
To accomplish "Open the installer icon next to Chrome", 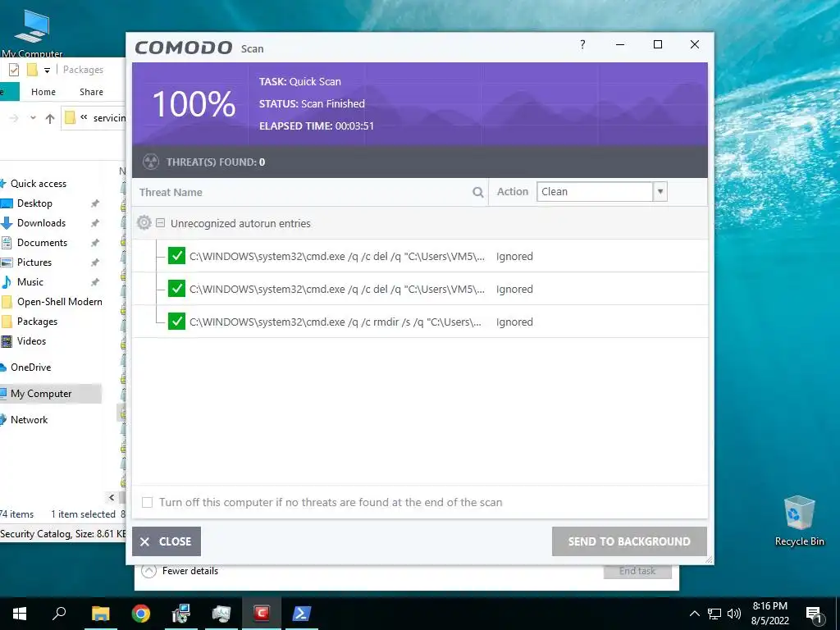I will (181, 614).
